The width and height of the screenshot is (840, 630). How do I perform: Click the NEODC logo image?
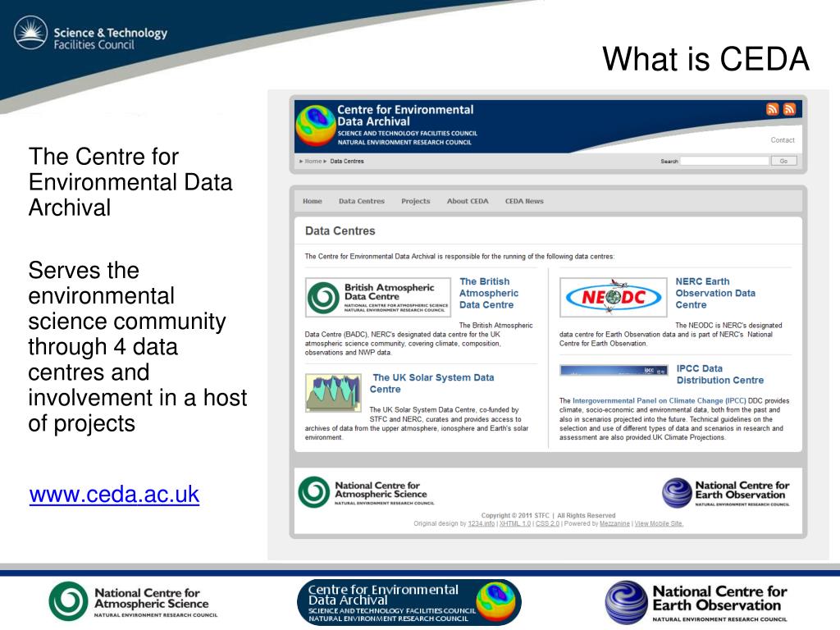(x=614, y=297)
